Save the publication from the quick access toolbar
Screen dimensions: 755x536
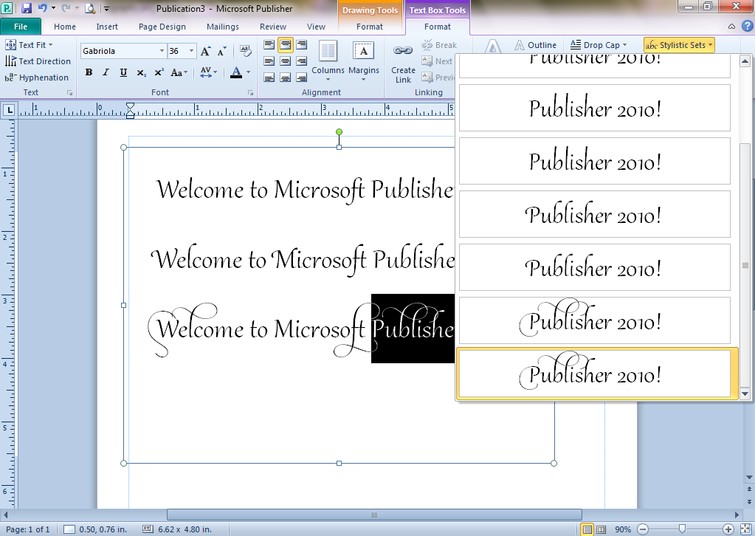coord(26,8)
